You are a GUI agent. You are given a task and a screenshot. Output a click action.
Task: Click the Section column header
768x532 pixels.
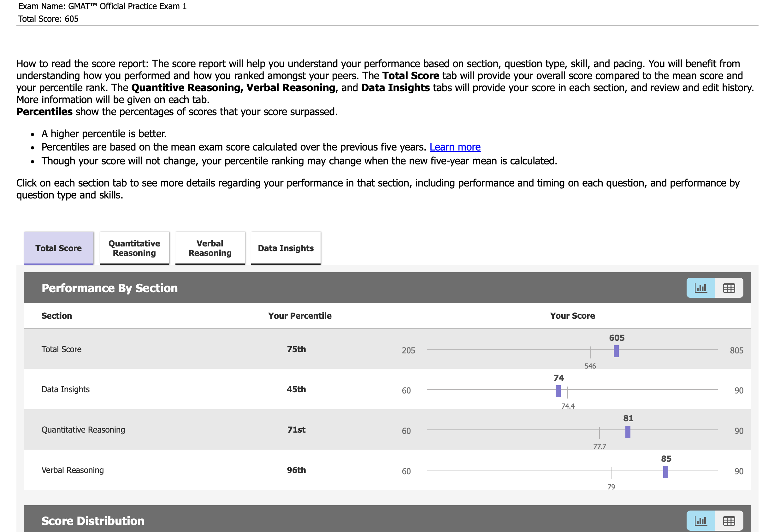(57, 315)
